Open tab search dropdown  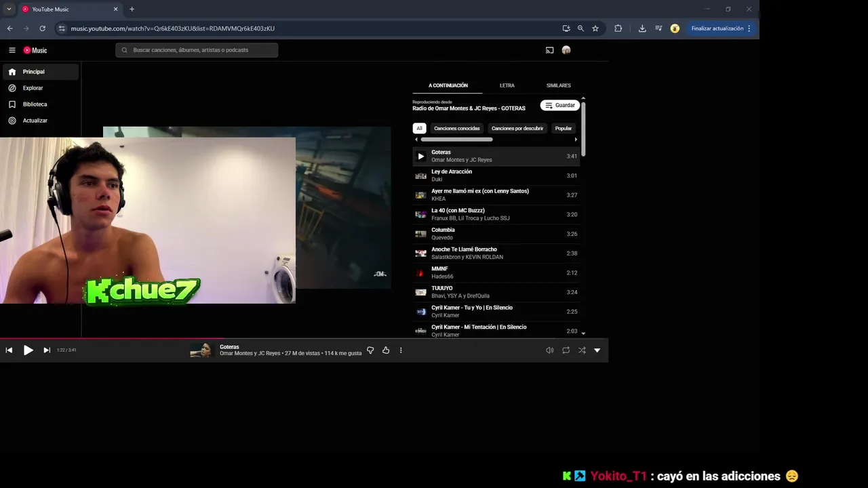[x=9, y=9]
